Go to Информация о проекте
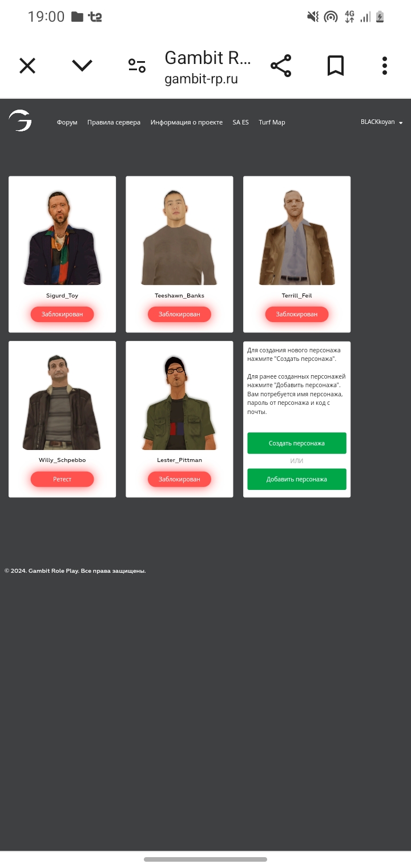 point(187,122)
